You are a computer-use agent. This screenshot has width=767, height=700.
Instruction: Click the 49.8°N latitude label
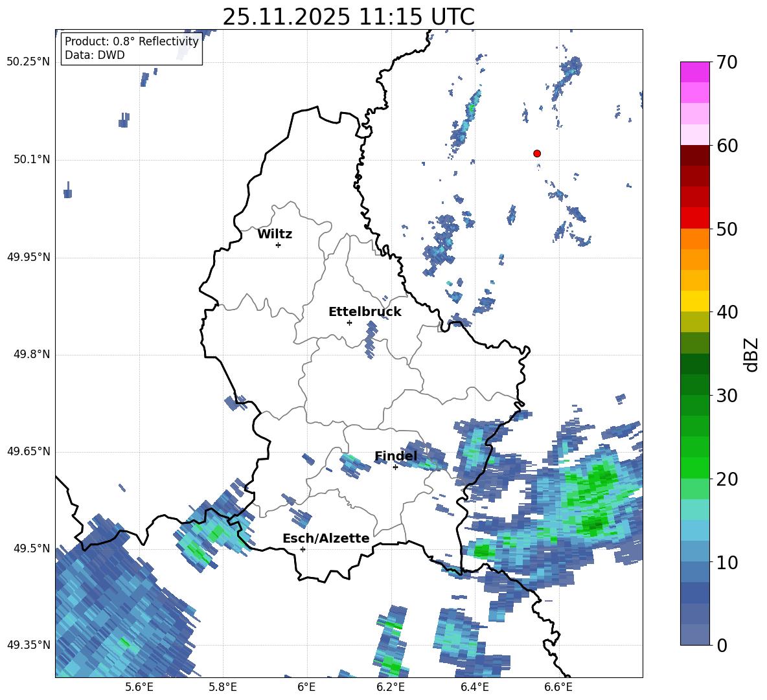[31, 354]
